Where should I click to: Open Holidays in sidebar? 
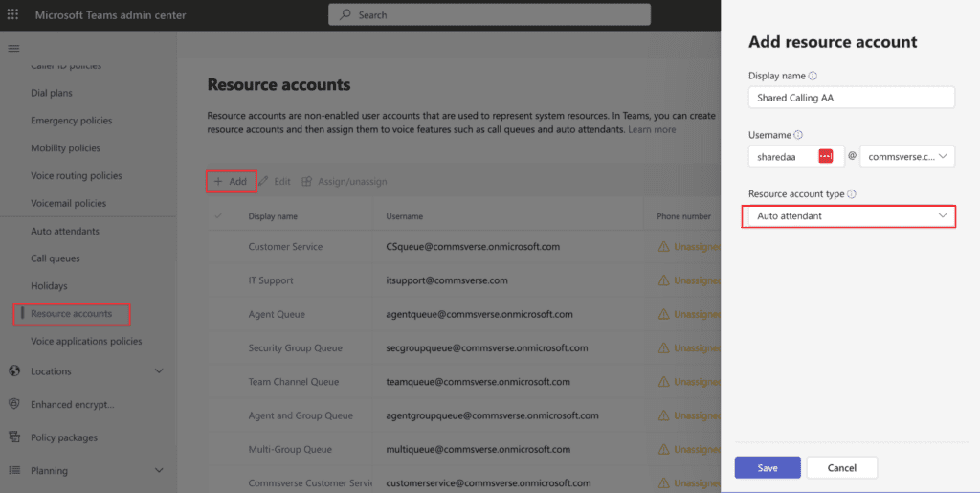coord(49,286)
